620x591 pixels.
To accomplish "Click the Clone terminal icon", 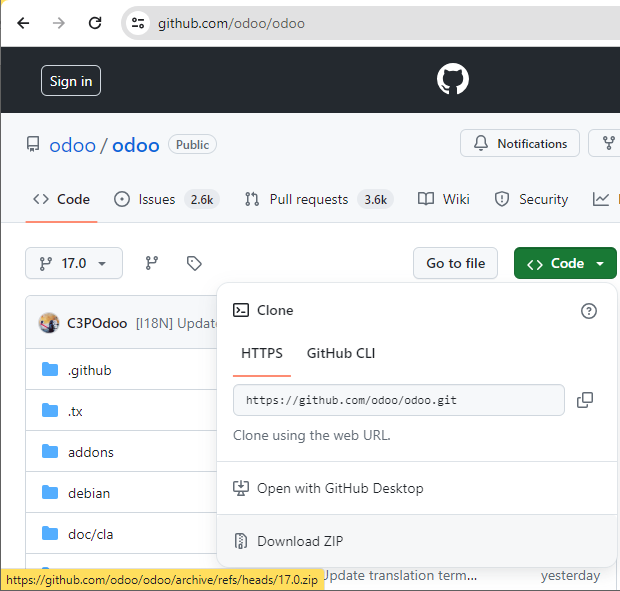I will click(241, 310).
